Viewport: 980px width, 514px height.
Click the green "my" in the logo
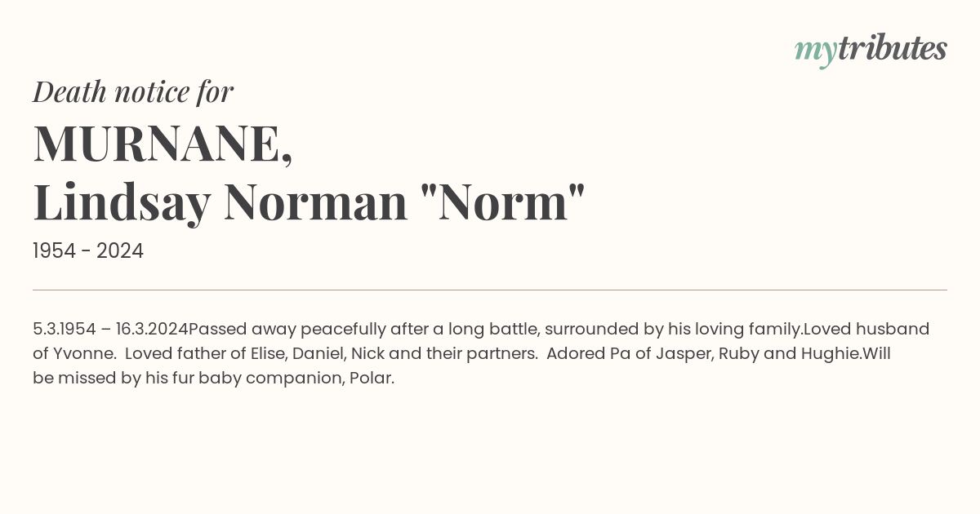pos(815,51)
